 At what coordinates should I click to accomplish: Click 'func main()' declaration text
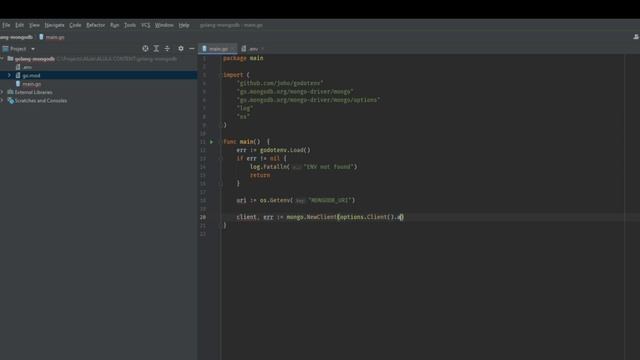tap(242, 142)
